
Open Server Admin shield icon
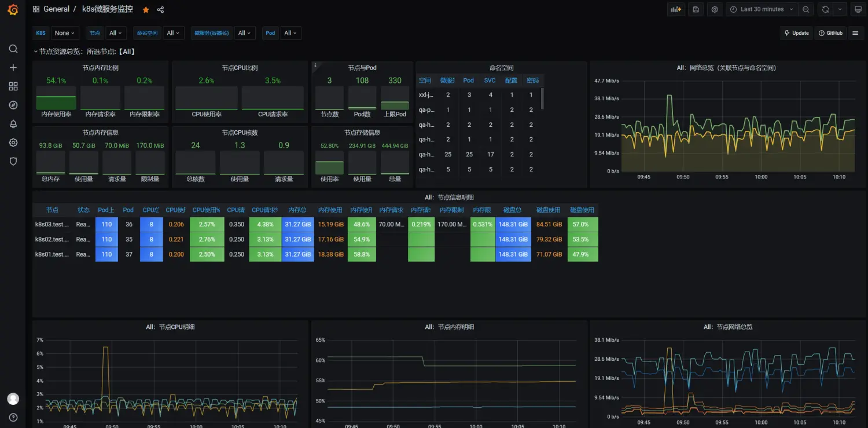tap(13, 162)
